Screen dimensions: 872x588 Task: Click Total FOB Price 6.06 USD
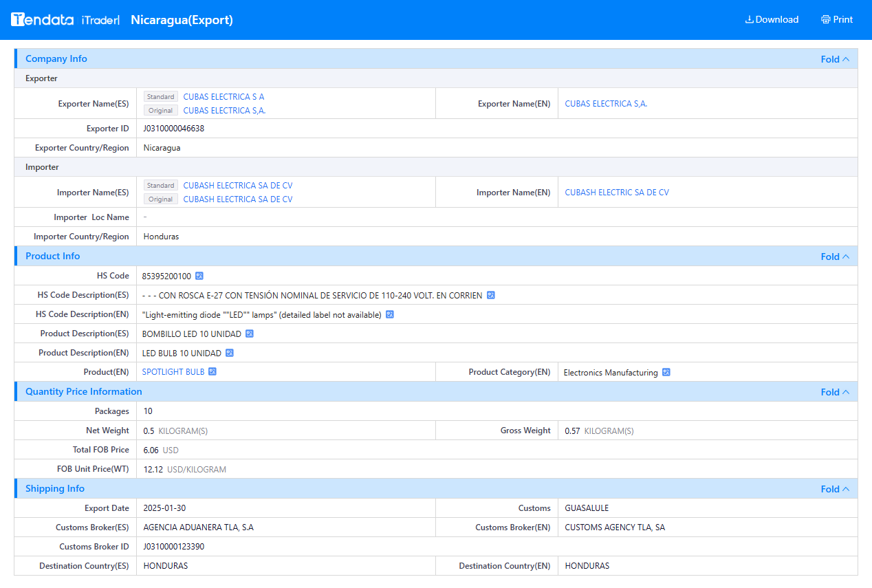pyautogui.click(x=161, y=450)
